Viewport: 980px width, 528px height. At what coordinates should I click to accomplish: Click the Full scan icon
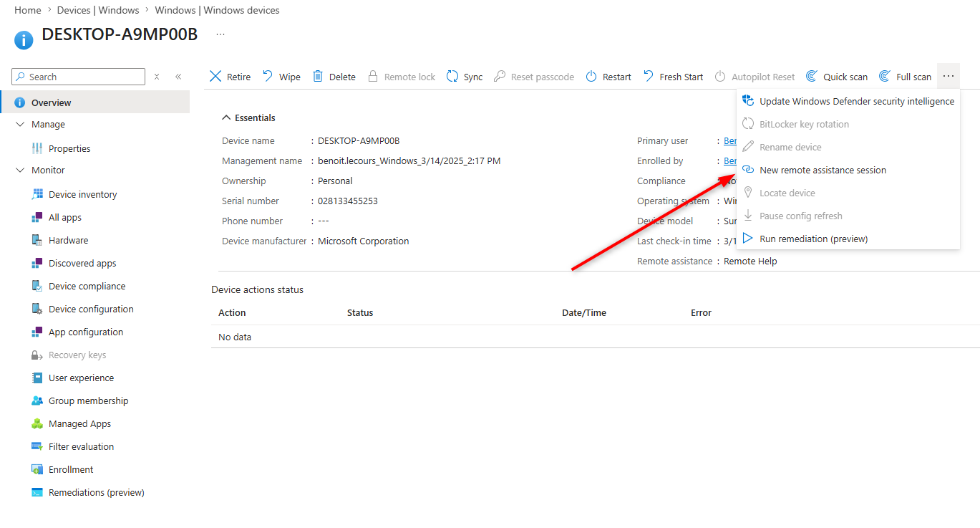pyautogui.click(x=885, y=77)
